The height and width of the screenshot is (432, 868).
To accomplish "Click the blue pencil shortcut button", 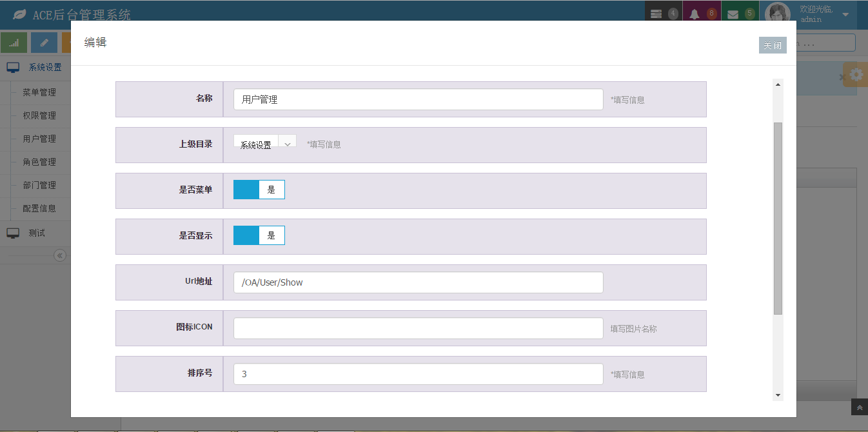I will click(44, 43).
